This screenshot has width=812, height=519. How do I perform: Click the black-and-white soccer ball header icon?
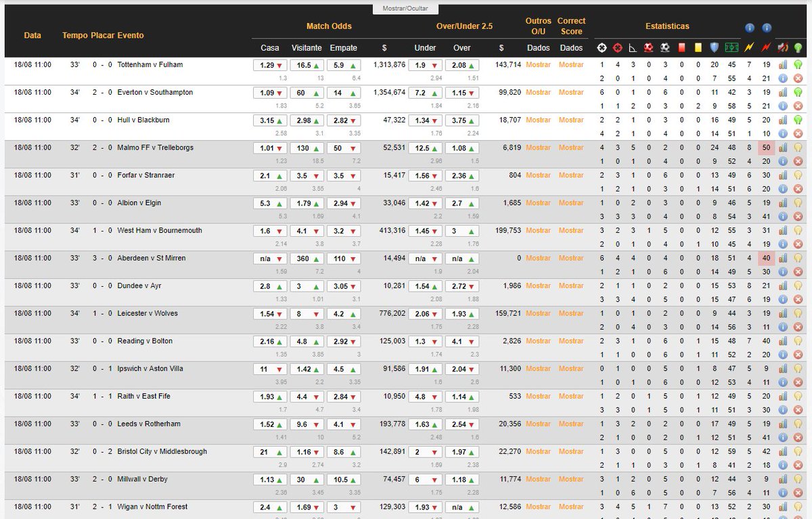(x=665, y=48)
